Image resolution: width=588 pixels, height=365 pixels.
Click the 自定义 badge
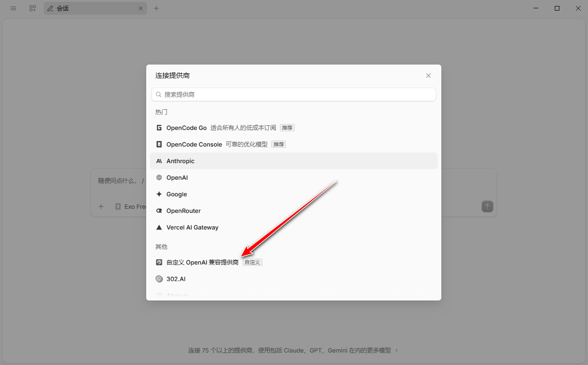252,262
